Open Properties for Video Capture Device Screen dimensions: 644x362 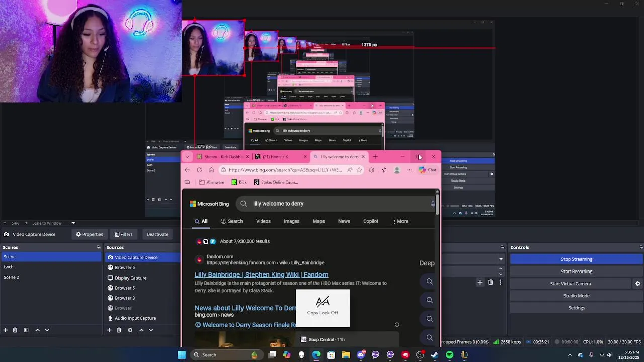click(x=90, y=234)
